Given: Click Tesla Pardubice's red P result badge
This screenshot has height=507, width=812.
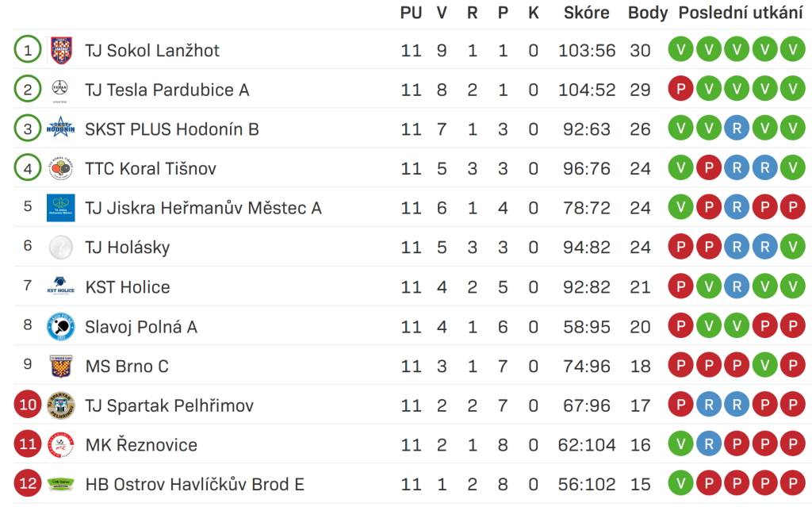Looking at the screenshot, I should pyautogui.click(x=681, y=89).
